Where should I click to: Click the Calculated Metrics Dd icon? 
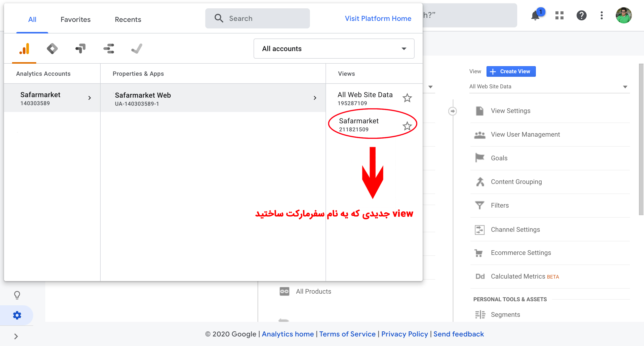coord(480,277)
